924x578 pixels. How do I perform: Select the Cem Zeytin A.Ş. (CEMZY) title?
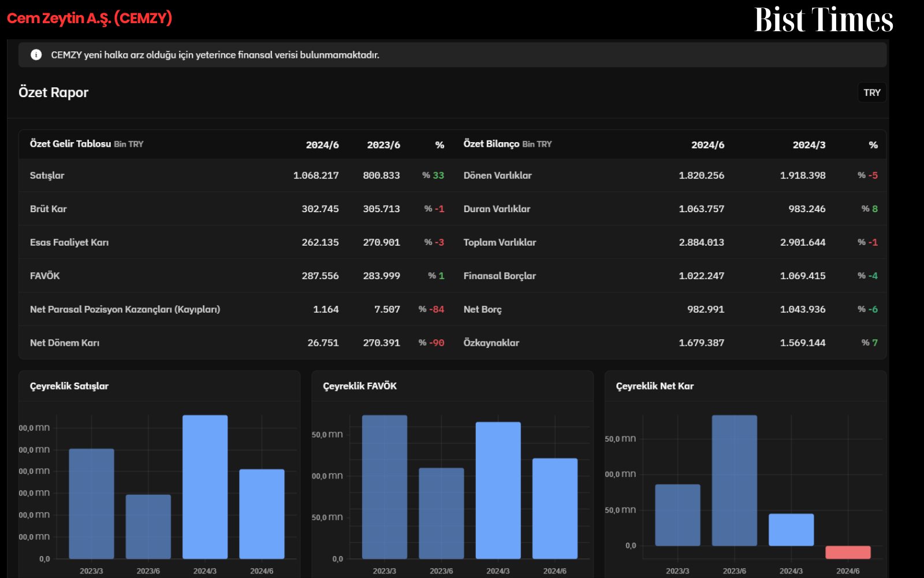pyautogui.click(x=90, y=18)
